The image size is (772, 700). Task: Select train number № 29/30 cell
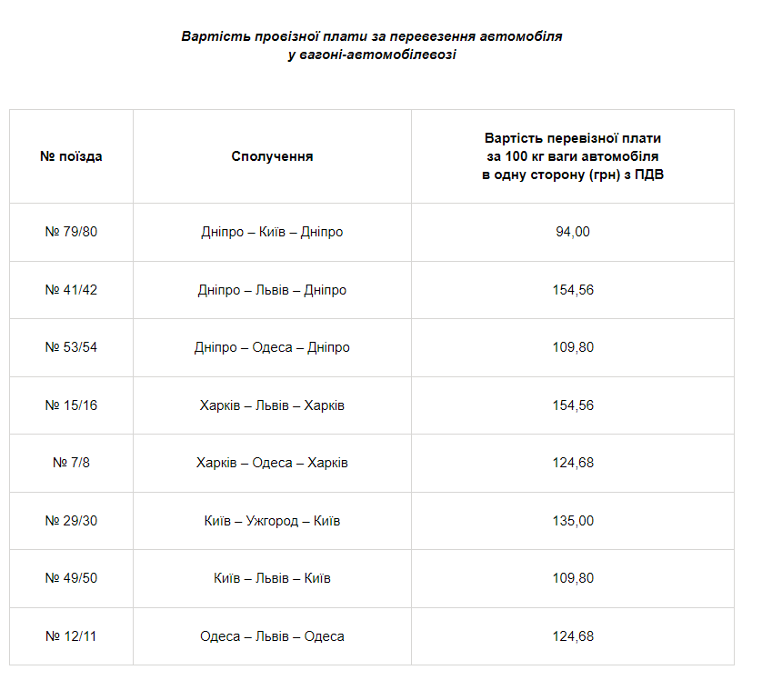pos(71,521)
